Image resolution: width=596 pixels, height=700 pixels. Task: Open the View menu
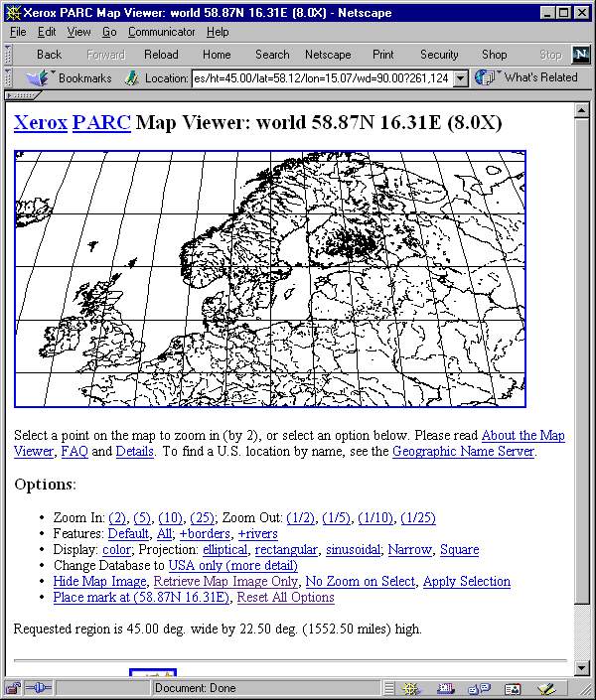79,32
